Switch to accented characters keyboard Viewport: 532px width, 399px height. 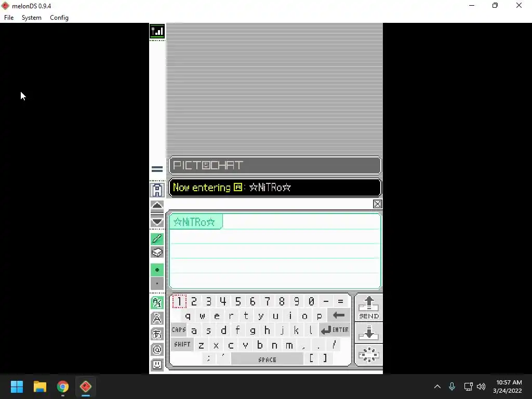pos(157,318)
